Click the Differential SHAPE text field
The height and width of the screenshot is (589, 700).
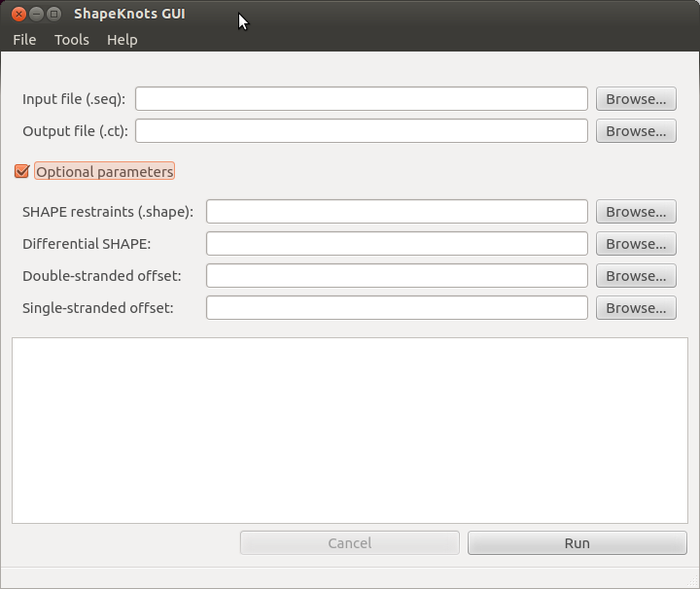point(397,244)
